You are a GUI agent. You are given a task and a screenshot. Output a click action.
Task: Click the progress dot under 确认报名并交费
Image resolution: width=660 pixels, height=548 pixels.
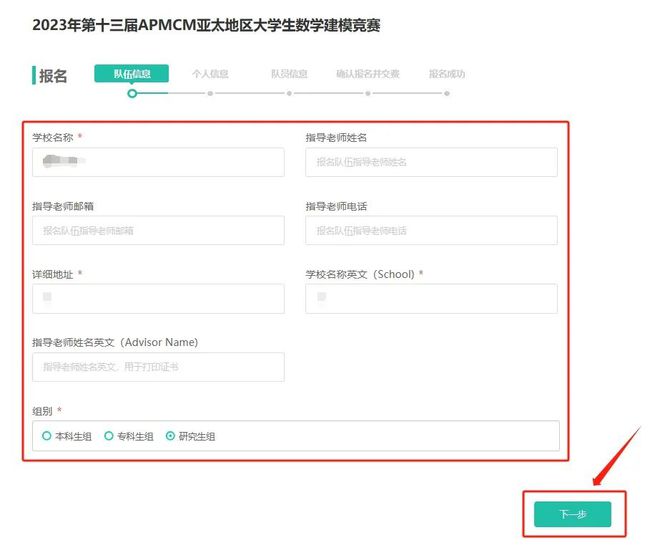coord(368,93)
